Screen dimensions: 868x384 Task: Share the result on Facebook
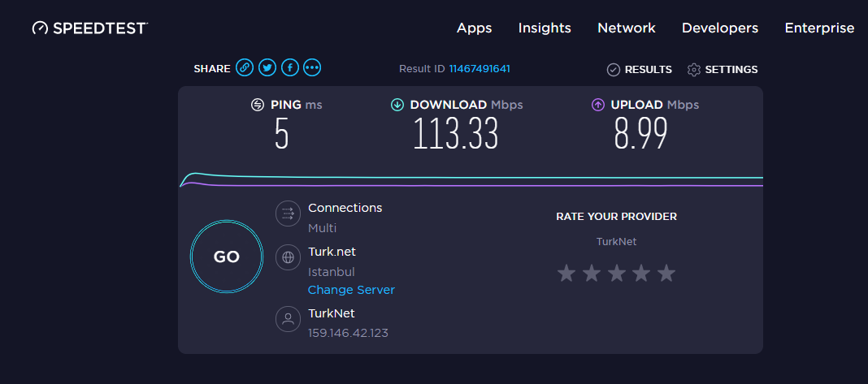290,68
